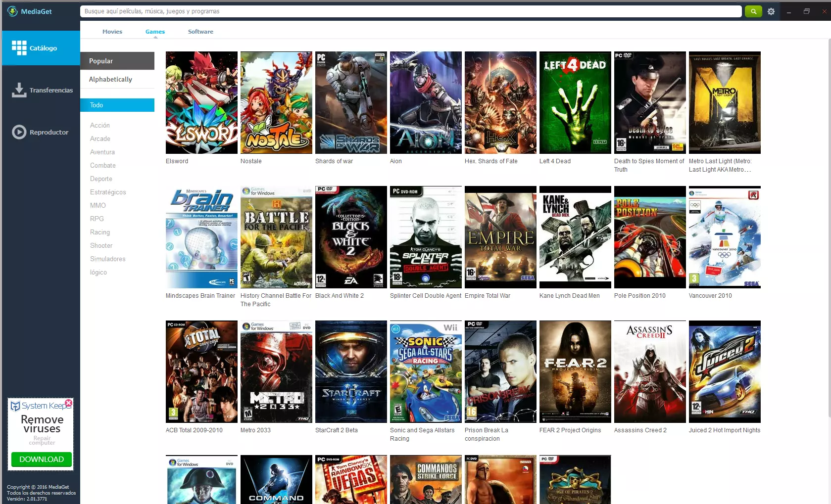The image size is (831, 504).
Task: Switch to the Software tab
Action: [x=200, y=32]
